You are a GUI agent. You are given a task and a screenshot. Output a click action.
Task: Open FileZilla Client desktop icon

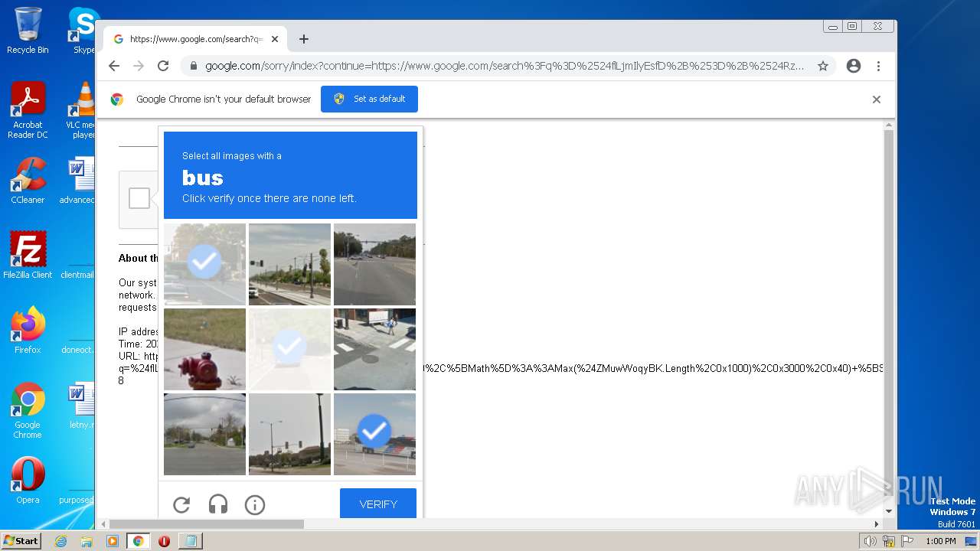(x=28, y=255)
